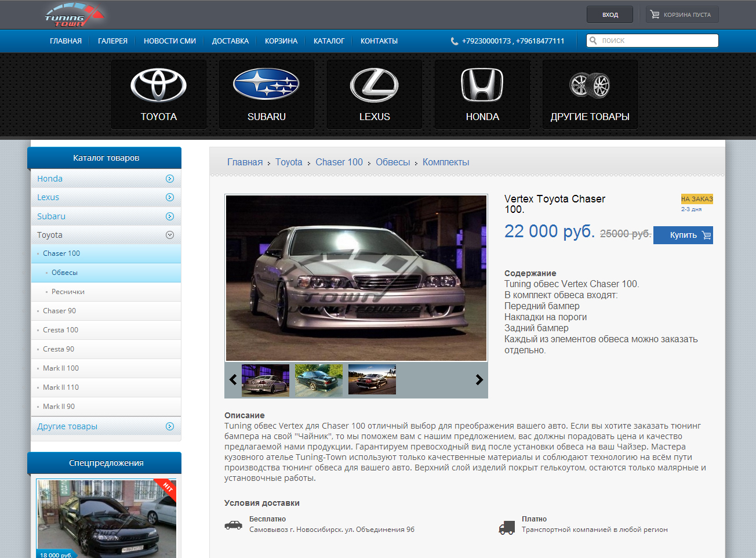Click the 18 000 руб. offer price
This screenshot has width=756, height=558.
[56, 555]
